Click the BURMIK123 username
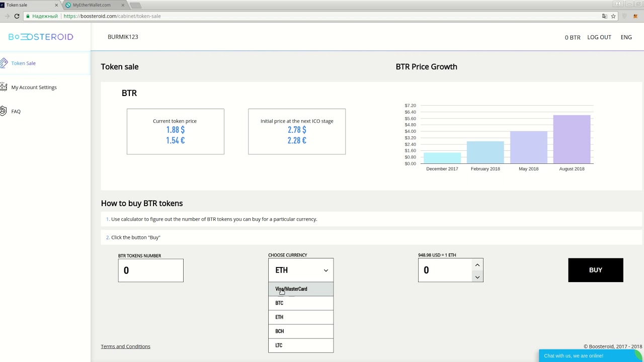This screenshot has width=644, height=362. tap(123, 37)
